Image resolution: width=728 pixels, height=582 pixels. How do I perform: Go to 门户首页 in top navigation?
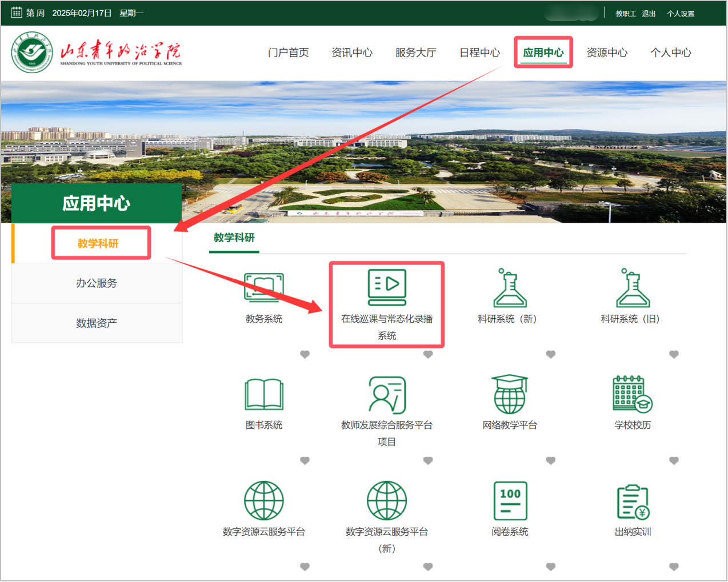coord(288,53)
